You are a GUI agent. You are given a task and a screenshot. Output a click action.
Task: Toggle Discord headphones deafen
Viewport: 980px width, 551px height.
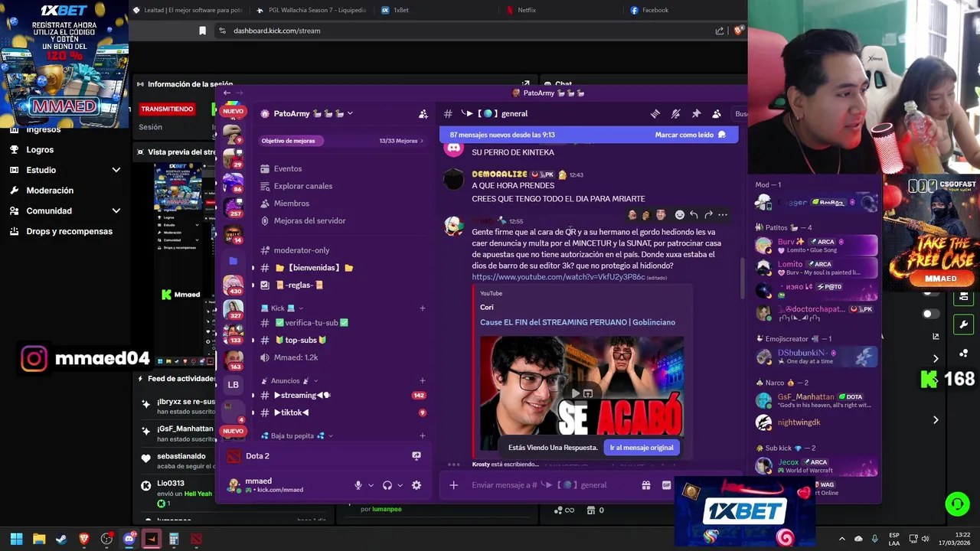[x=387, y=485]
